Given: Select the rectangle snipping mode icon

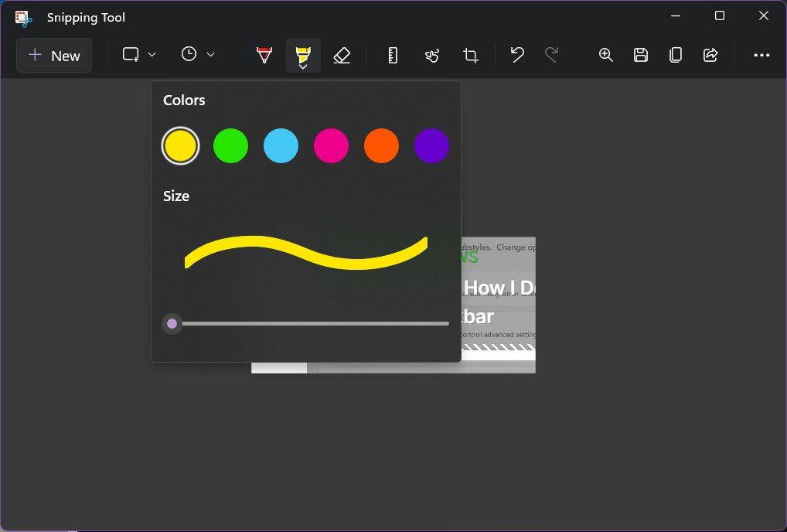Looking at the screenshot, I should click(131, 55).
